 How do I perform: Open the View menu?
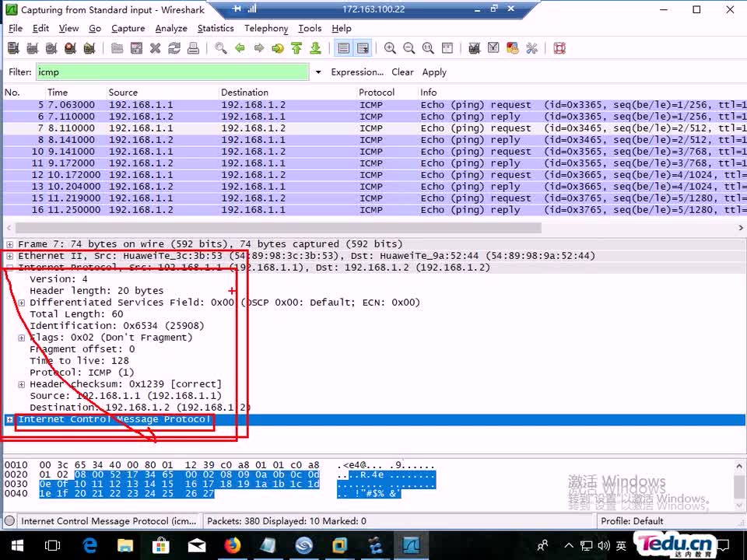[68, 28]
